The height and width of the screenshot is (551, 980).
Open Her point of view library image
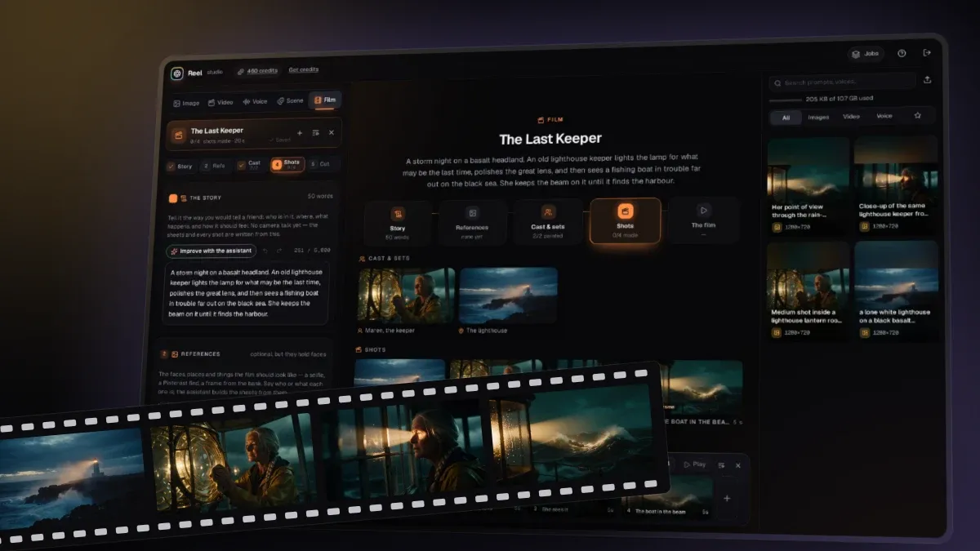click(x=808, y=185)
